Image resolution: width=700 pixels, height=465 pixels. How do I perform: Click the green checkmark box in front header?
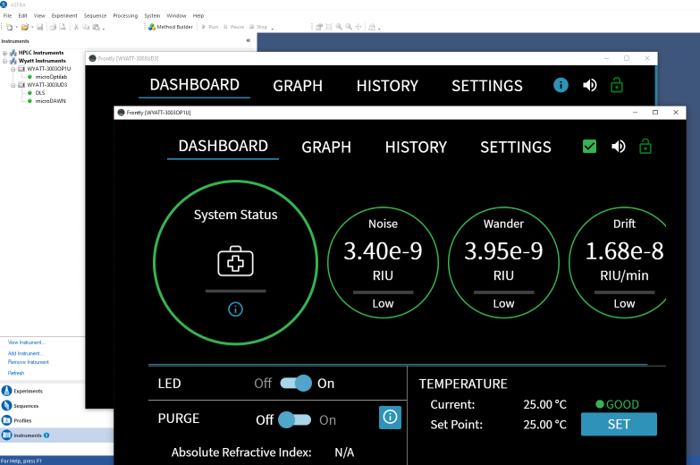coord(589,147)
